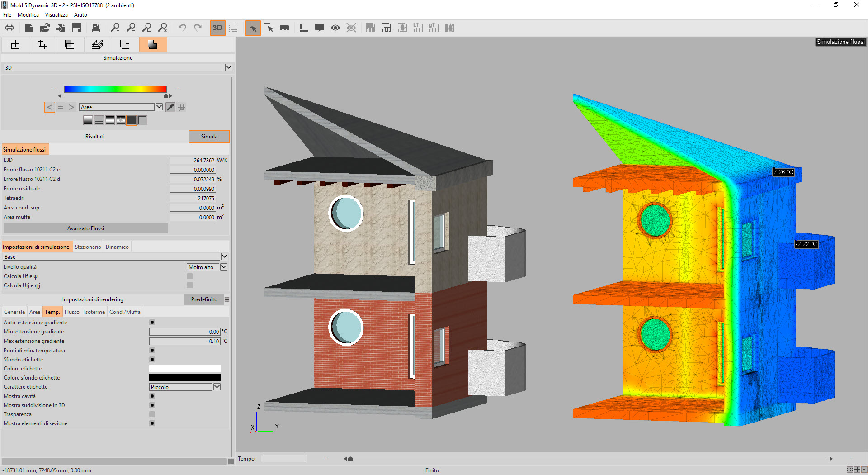
Task: Click the eye visibility icon in toolbar
Action: pyautogui.click(x=335, y=28)
